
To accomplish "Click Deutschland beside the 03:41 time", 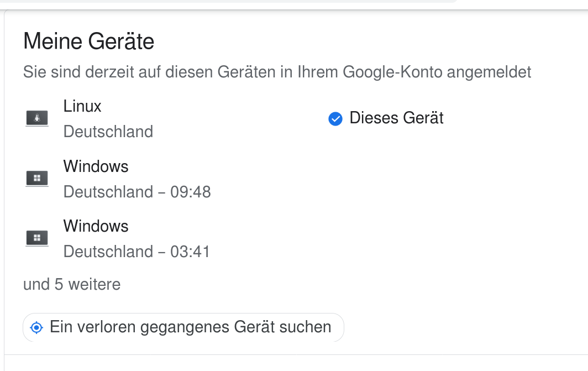I will pyautogui.click(x=108, y=252).
